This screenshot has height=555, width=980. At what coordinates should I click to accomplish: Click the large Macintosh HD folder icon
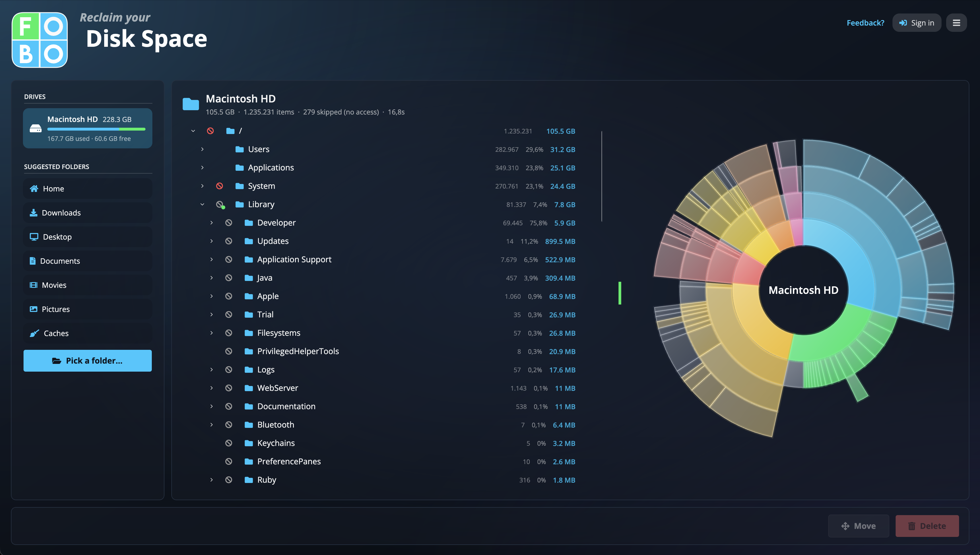[x=191, y=104]
